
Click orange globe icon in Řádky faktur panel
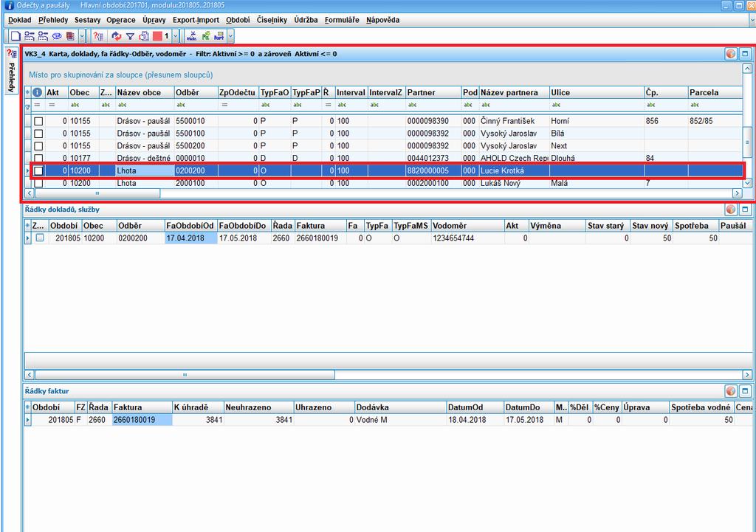click(x=731, y=391)
